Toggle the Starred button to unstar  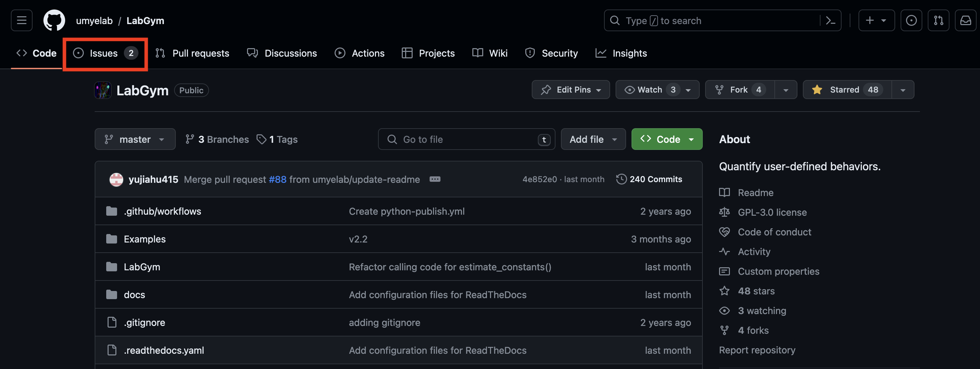[x=847, y=90]
